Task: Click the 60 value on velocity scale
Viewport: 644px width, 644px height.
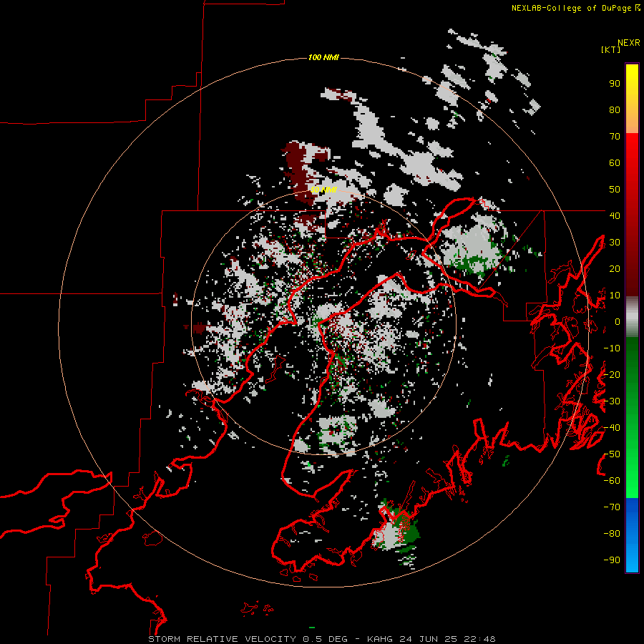Action: (615, 163)
